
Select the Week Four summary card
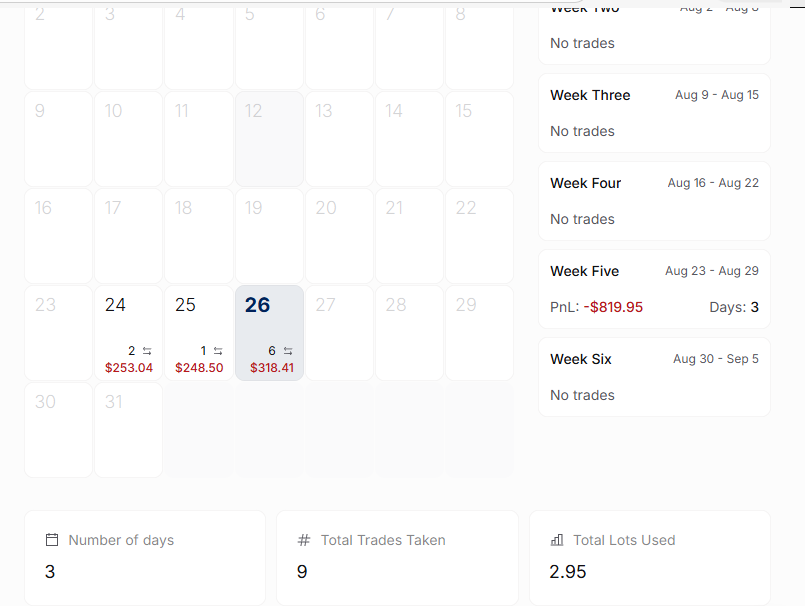click(x=654, y=201)
